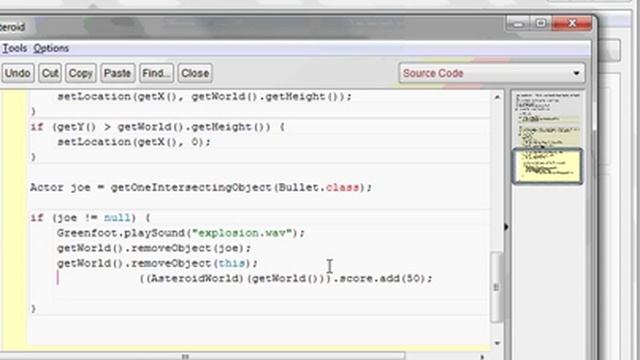
Task: Click the word "null" in the if statement
Action: 117,218
